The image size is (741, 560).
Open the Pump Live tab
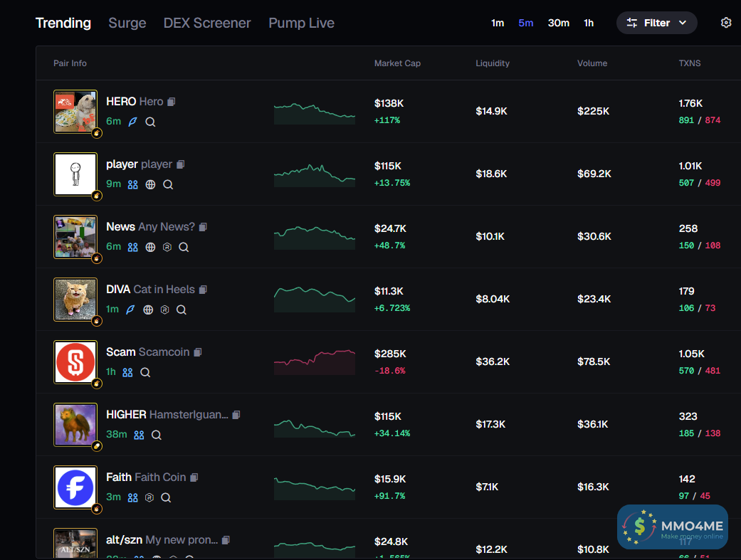point(302,23)
